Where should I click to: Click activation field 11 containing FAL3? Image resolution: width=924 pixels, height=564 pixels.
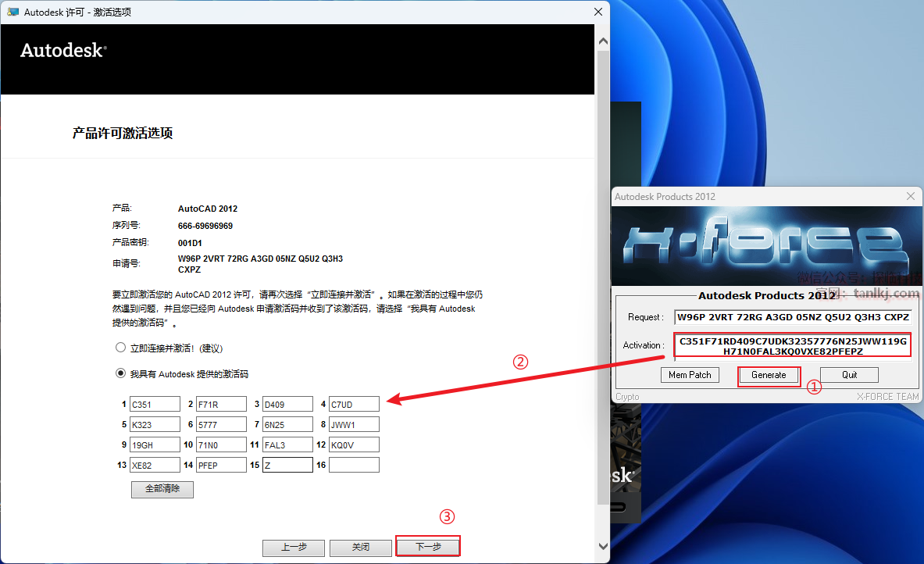tap(287, 445)
